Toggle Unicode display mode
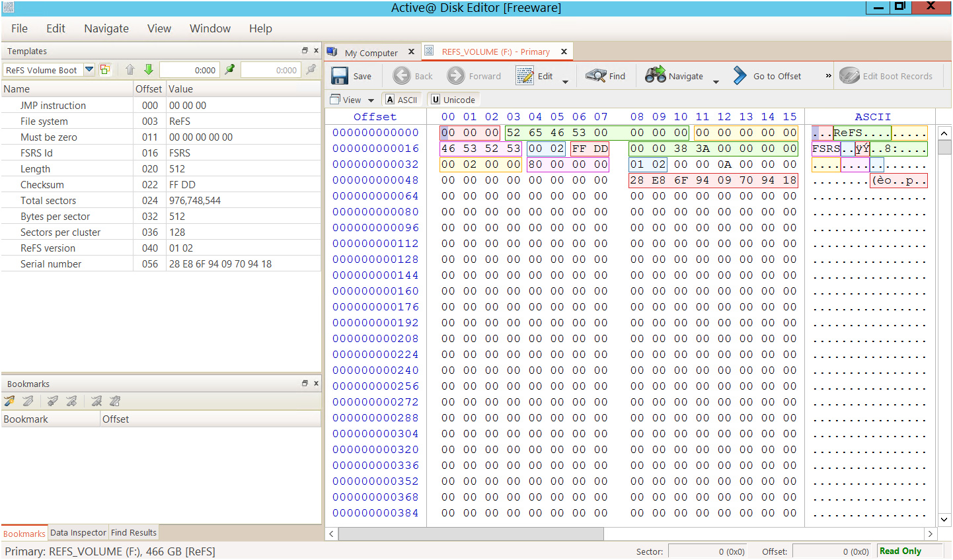Image resolution: width=953 pixels, height=560 pixels. click(453, 99)
